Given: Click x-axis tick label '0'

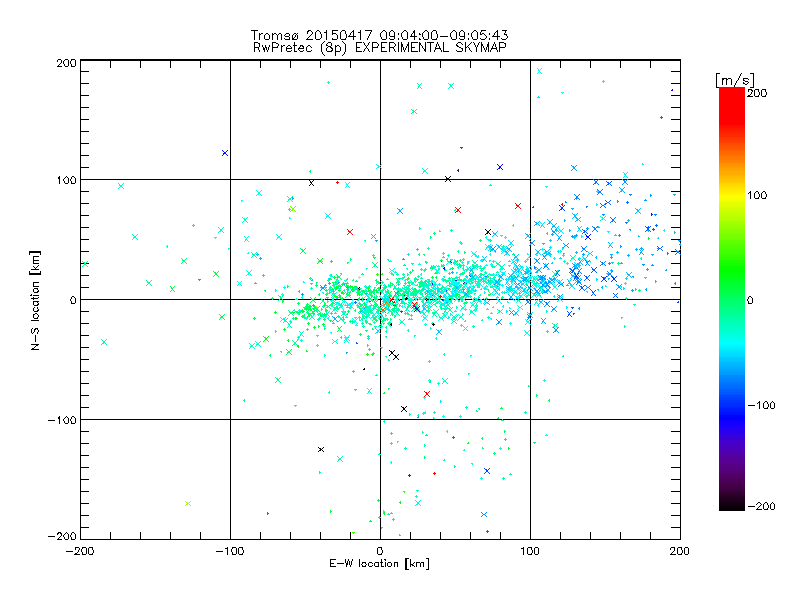Looking at the screenshot, I should [380, 551].
